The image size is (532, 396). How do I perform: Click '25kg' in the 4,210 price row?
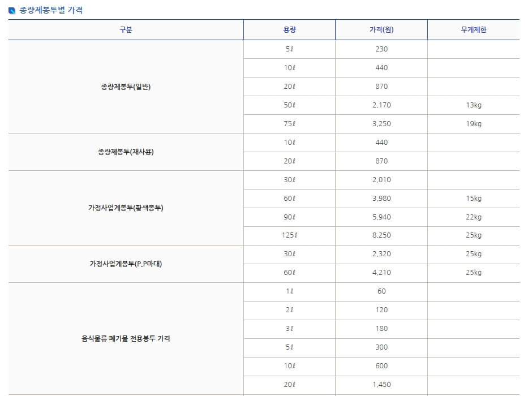click(x=474, y=272)
